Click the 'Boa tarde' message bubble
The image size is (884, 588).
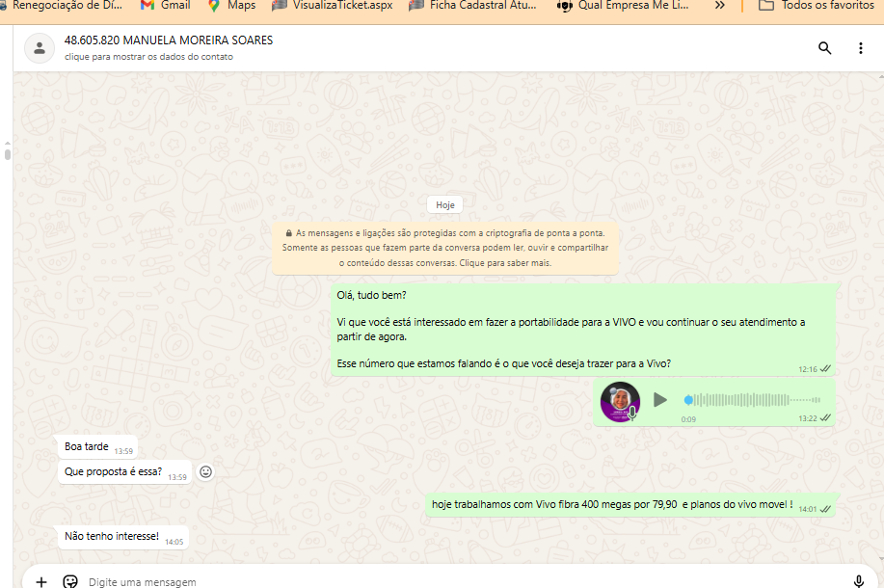97,446
